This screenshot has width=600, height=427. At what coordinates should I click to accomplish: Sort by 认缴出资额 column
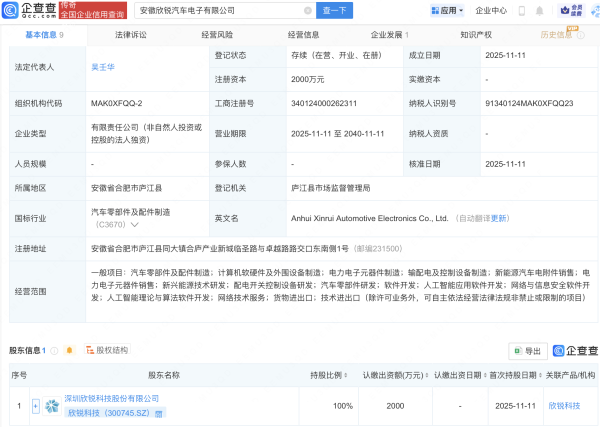(425, 375)
